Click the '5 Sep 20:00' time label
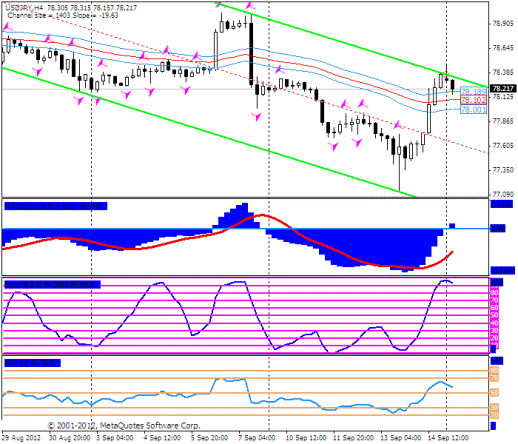 pyautogui.click(x=209, y=438)
